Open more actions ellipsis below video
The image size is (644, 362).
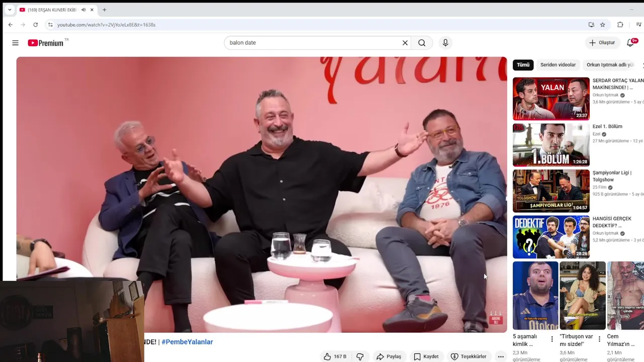click(501, 356)
